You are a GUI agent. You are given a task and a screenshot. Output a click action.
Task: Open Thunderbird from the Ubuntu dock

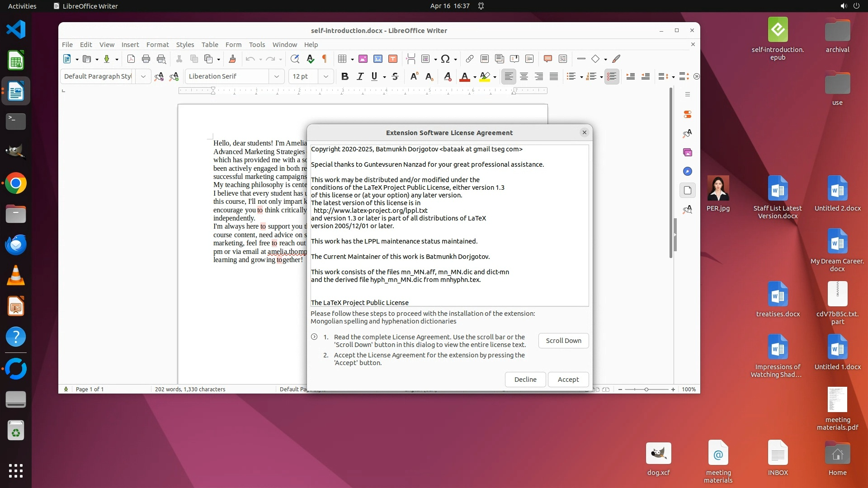[16, 244]
